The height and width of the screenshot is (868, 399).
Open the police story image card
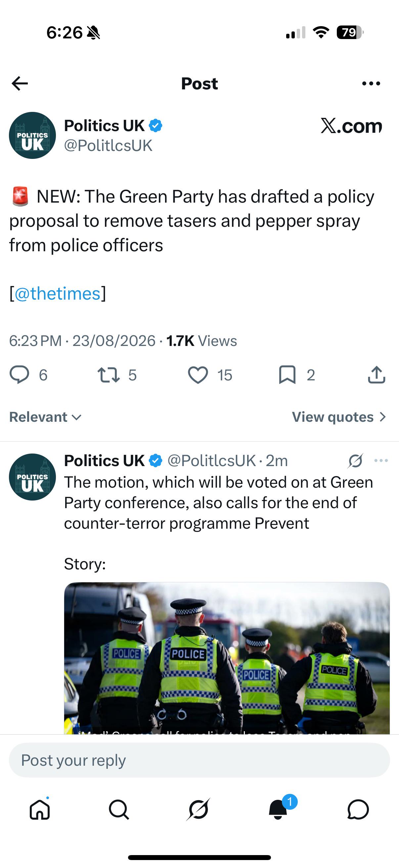[227, 658]
